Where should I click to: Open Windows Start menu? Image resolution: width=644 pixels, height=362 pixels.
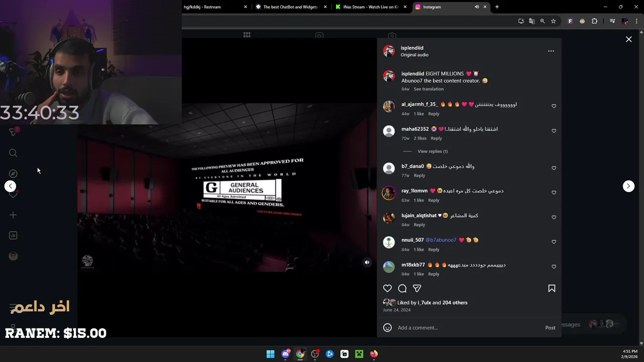click(270, 354)
